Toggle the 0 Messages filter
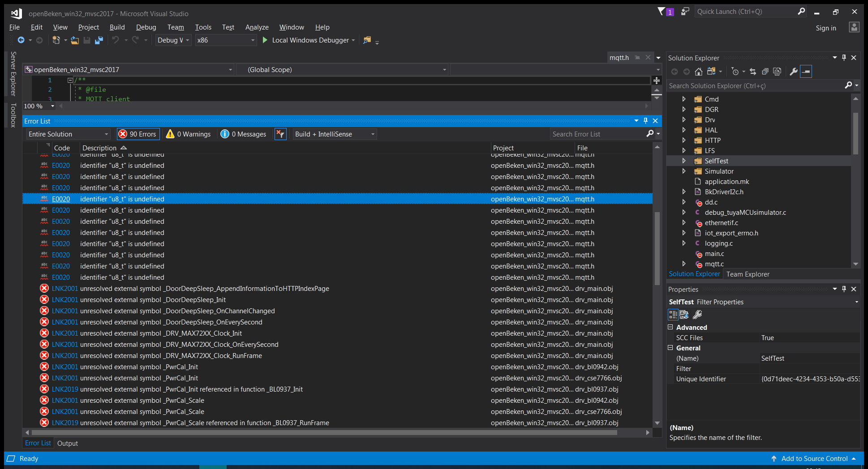 [x=244, y=134]
